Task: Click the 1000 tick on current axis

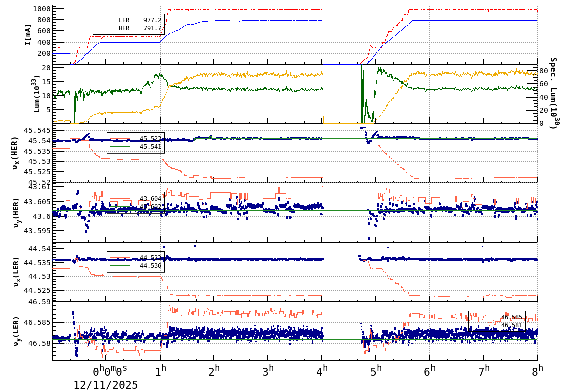Action: [x=42, y=9]
